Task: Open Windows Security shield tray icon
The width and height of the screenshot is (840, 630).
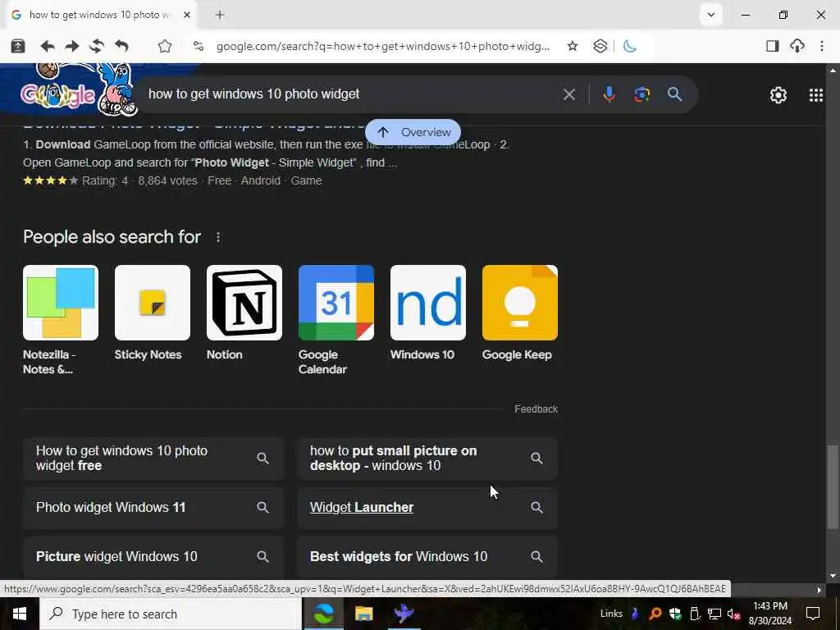Action: (675, 614)
